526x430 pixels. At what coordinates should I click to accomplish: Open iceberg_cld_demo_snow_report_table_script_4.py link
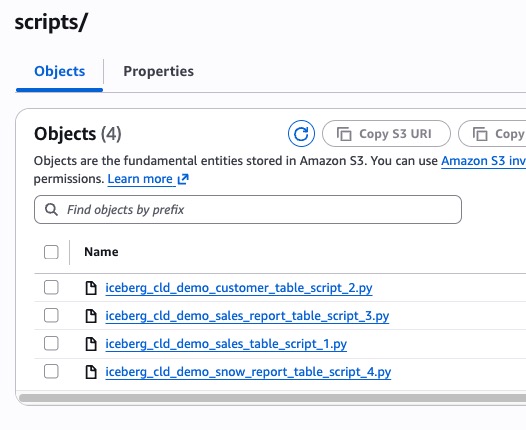(x=248, y=372)
